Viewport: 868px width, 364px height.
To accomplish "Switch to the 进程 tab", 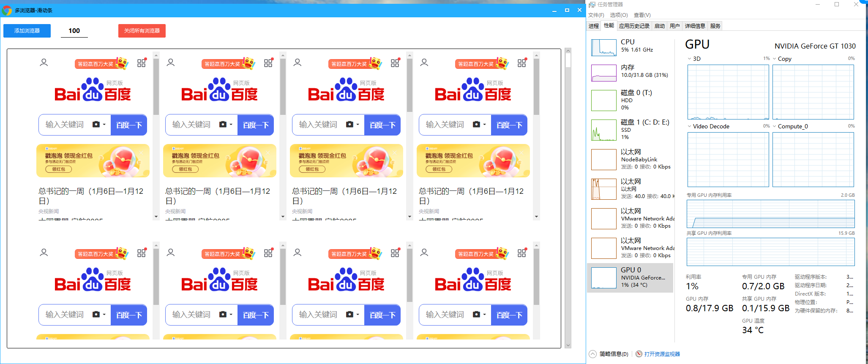I will 594,26.
